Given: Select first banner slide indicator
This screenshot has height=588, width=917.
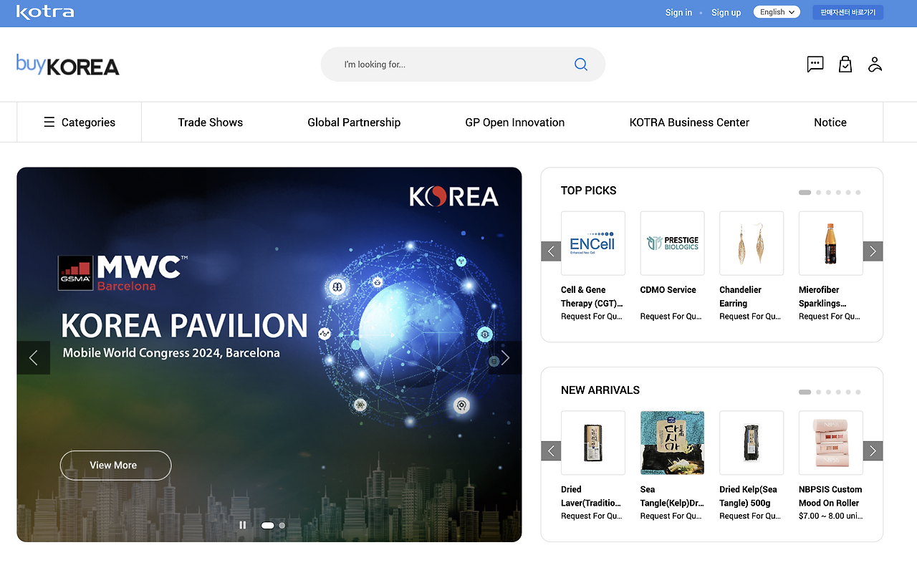Looking at the screenshot, I should (268, 525).
